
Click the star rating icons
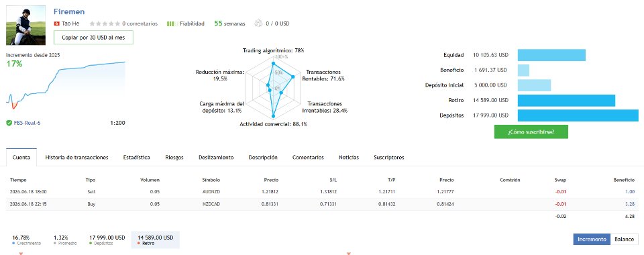[x=105, y=23]
